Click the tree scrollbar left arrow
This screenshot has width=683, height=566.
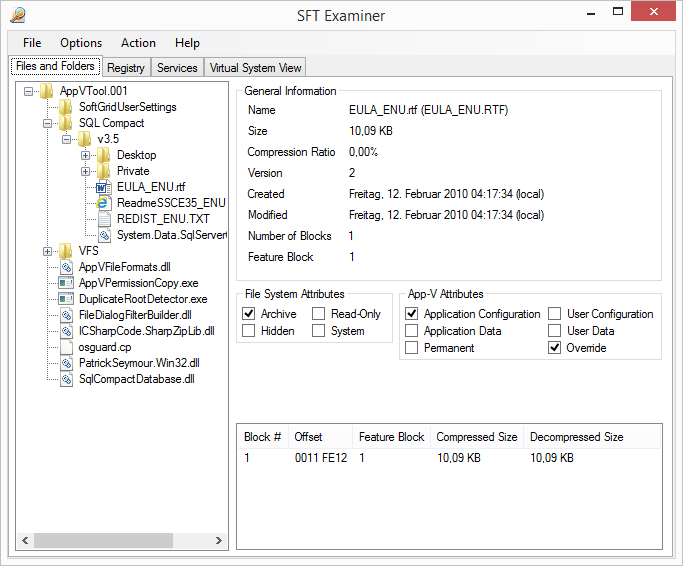(x=25, y=541)
